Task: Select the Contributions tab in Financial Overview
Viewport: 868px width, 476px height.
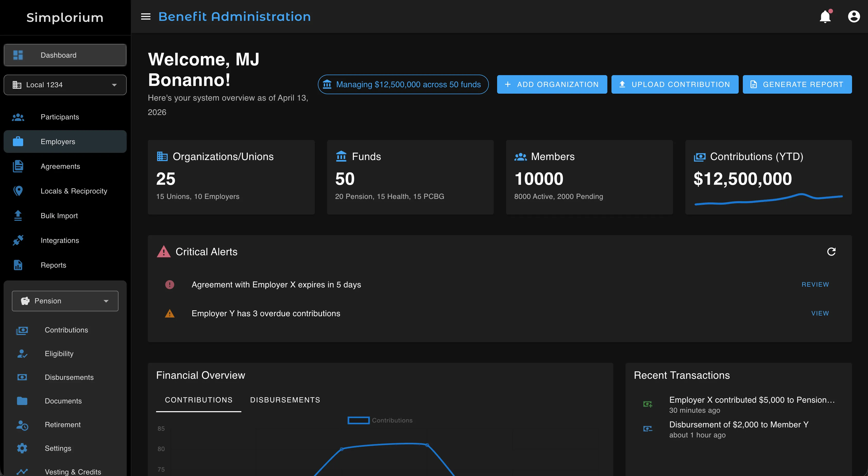Action: click(x=198, y=400)
